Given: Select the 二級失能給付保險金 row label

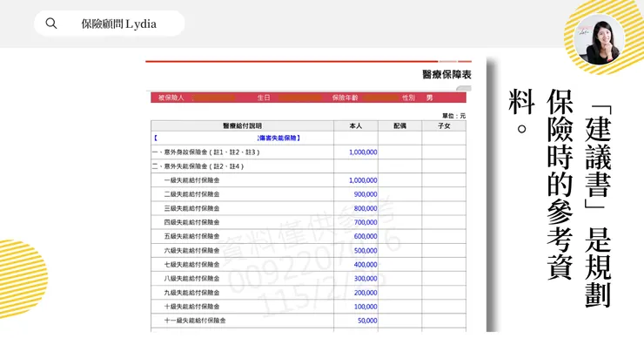Looking at the screenshot, I should 191,194.
